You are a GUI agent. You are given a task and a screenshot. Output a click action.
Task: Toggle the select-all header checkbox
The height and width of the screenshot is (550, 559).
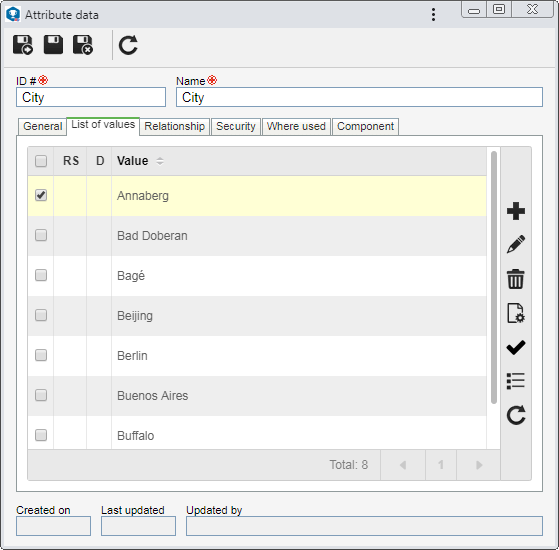tap(41, 161)
